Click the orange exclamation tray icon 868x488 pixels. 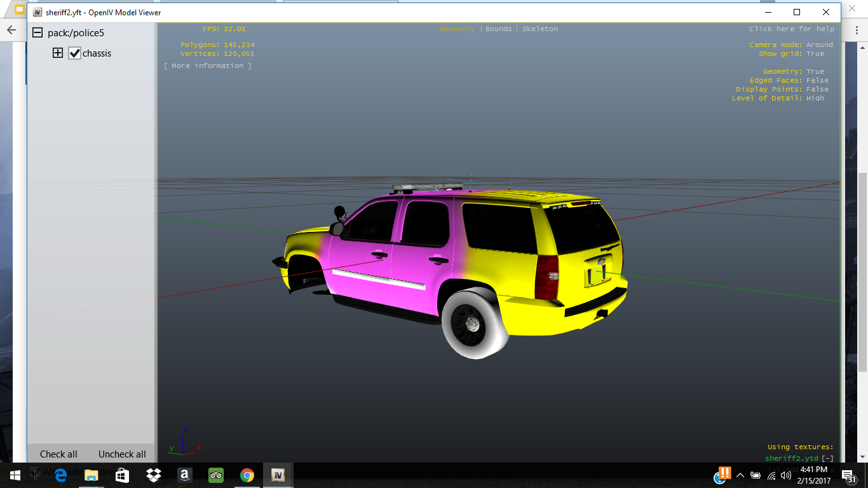[724, 473]
